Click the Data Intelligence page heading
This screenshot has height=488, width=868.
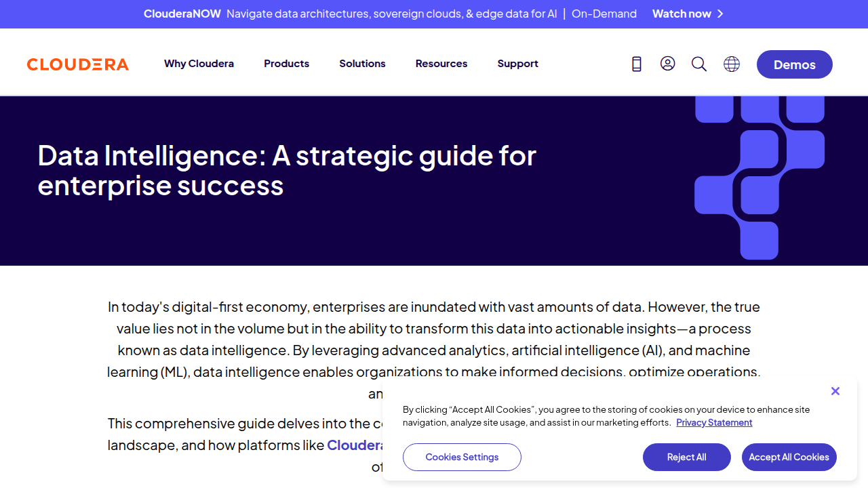point(287,170)
